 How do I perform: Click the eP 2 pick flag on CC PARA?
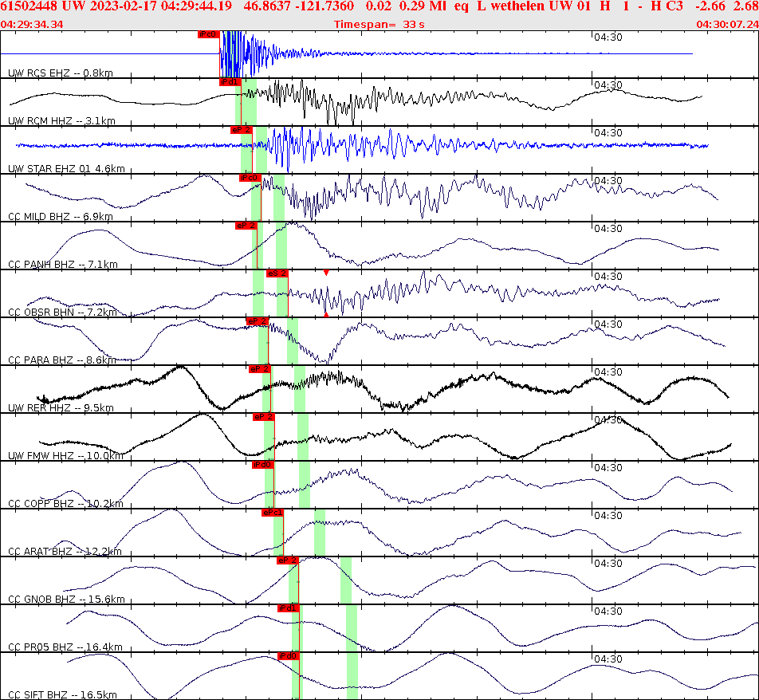point(258,322)
